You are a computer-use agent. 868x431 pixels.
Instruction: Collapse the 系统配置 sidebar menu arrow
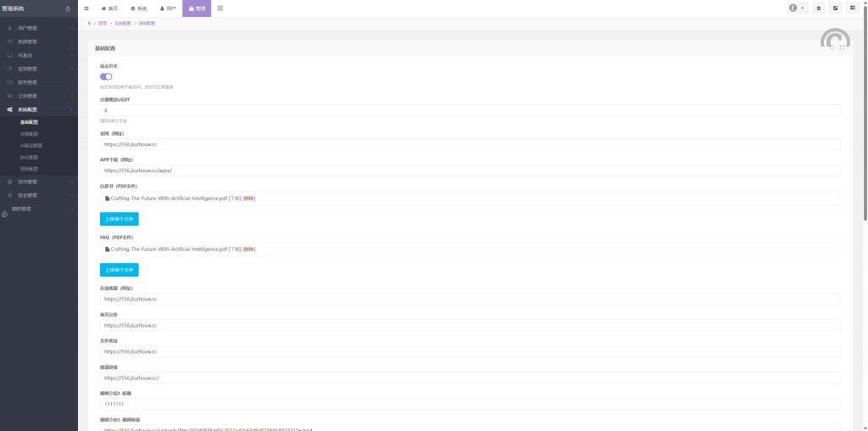tap(72, 109)
